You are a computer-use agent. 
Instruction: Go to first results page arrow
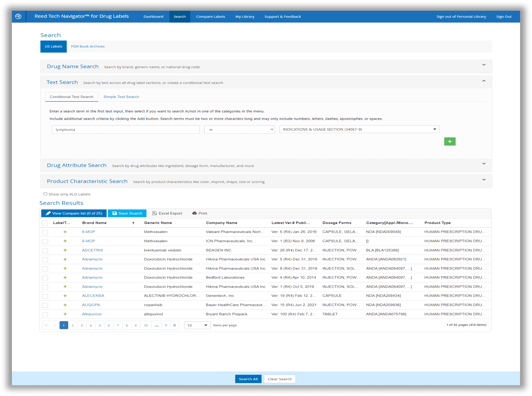46,325
